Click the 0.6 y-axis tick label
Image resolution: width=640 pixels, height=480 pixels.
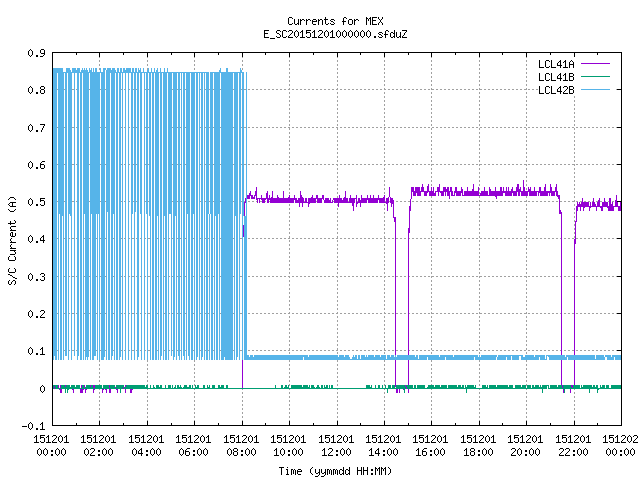(x=36, y=165)
